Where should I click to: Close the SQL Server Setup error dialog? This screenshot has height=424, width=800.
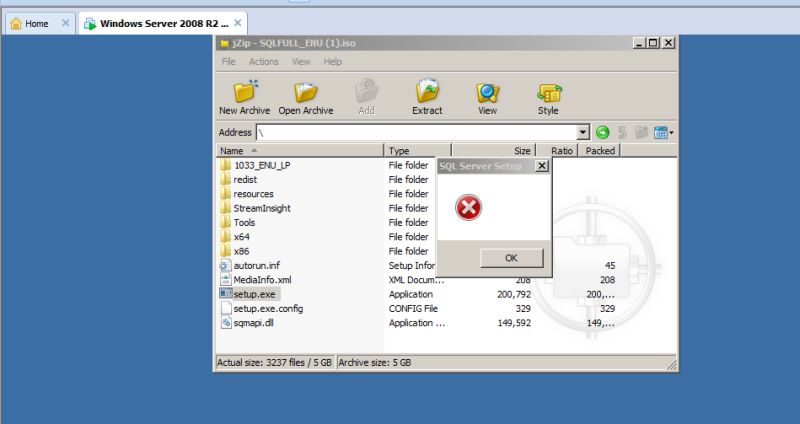[x=542, y=166]
